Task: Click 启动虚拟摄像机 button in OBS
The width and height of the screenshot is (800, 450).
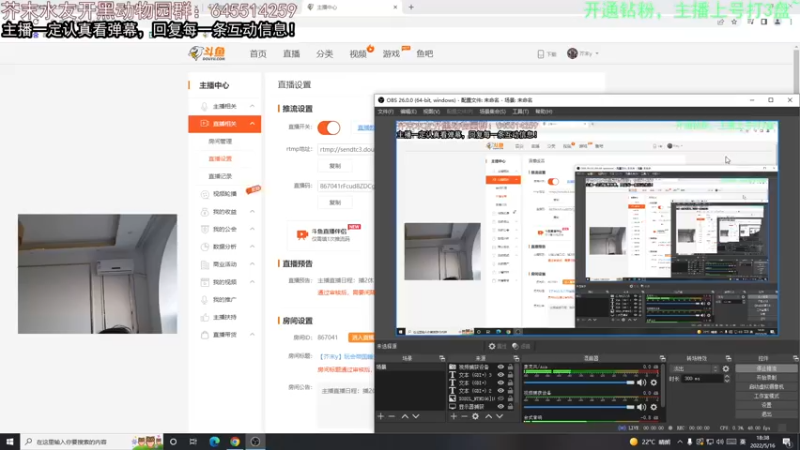Action: [766, 387]
